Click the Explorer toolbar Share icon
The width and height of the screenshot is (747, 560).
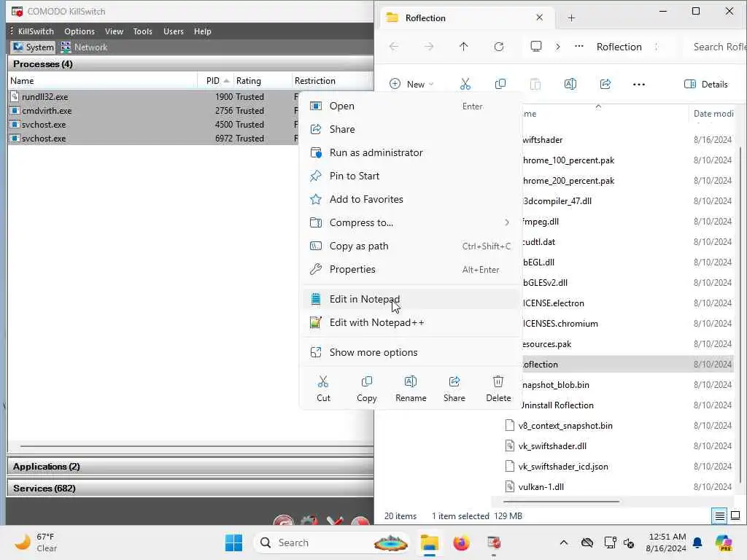pyautogui.click(x=605, y=85)
